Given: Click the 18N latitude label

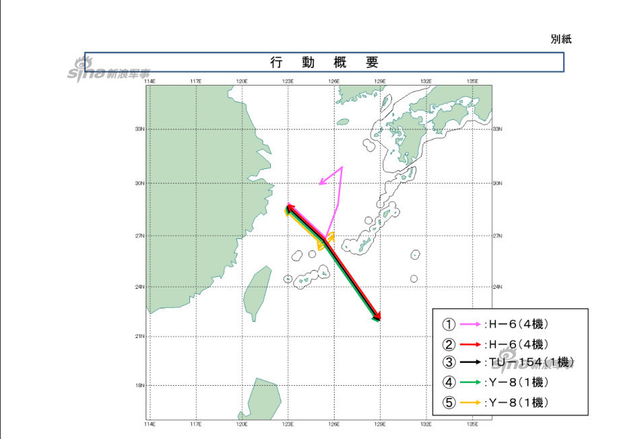Looking at the screenshot, I should (140, 385).
